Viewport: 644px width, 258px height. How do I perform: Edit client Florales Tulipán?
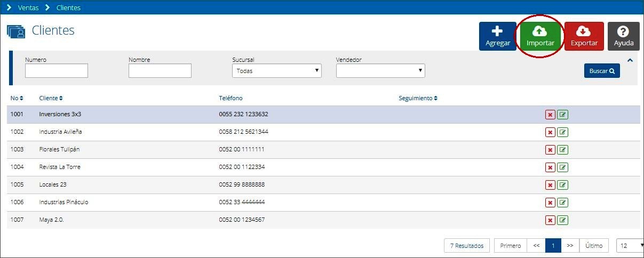pos(562,150)
